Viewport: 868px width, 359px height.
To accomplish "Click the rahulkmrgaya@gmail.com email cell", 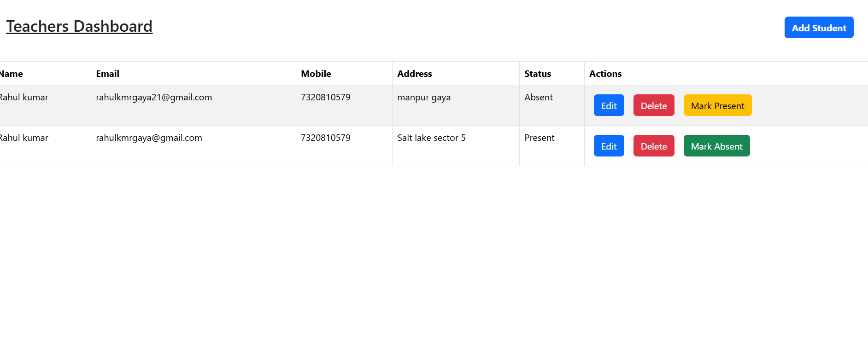I will 149,138.
